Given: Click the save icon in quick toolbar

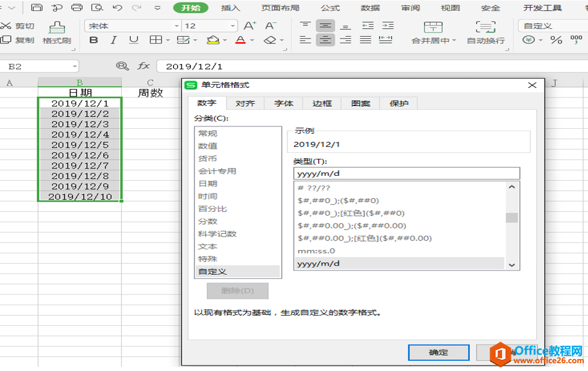Looking at the screenshot, I should coord(36,7).
